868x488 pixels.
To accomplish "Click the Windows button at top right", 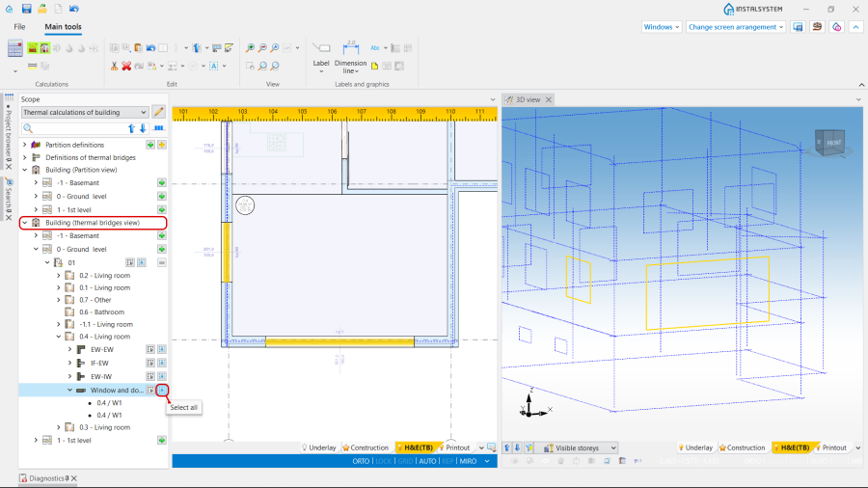I will pyautogui.click(x=662, y=27).
